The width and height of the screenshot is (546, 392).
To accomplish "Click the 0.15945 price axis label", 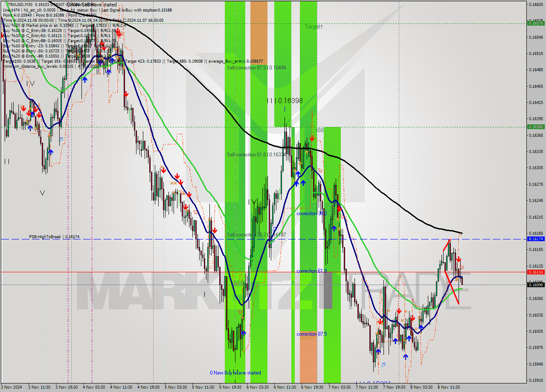I will pyautogui.click(x=536, y=364).
